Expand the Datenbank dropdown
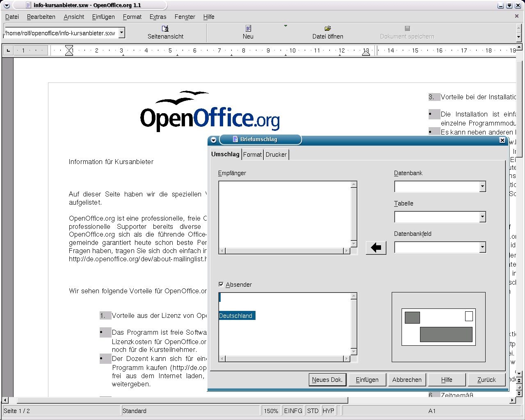525x420 pixels. [x=482, y=187]
